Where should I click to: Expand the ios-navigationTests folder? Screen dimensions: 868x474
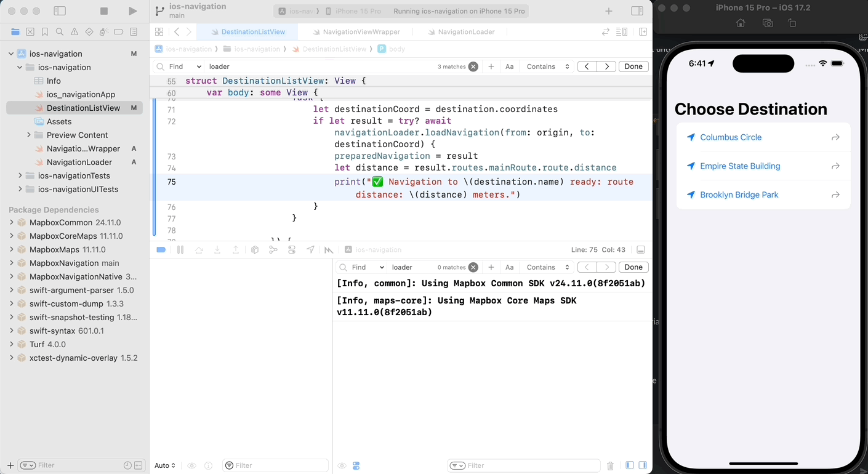click(x=20, y=176)
